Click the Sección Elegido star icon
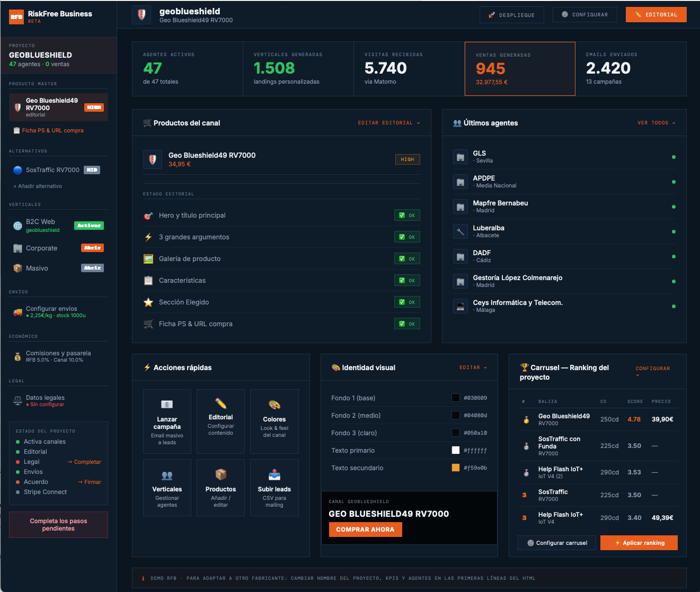 click(148, 302)
